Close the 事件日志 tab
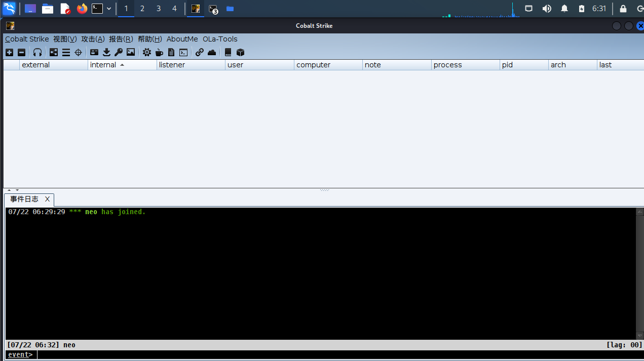Screen dimensions: 644x361 pos(47,199)
